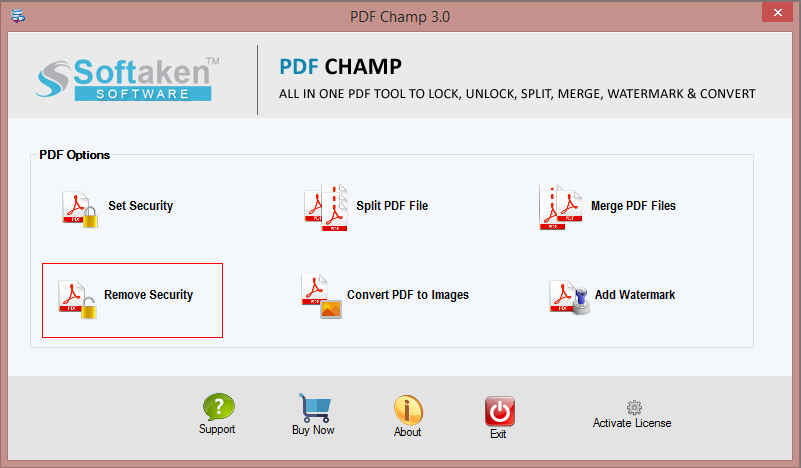Click the PDF Champ title bar app icon
Viewport: 801px width, 468px height.
click(18, 16)
